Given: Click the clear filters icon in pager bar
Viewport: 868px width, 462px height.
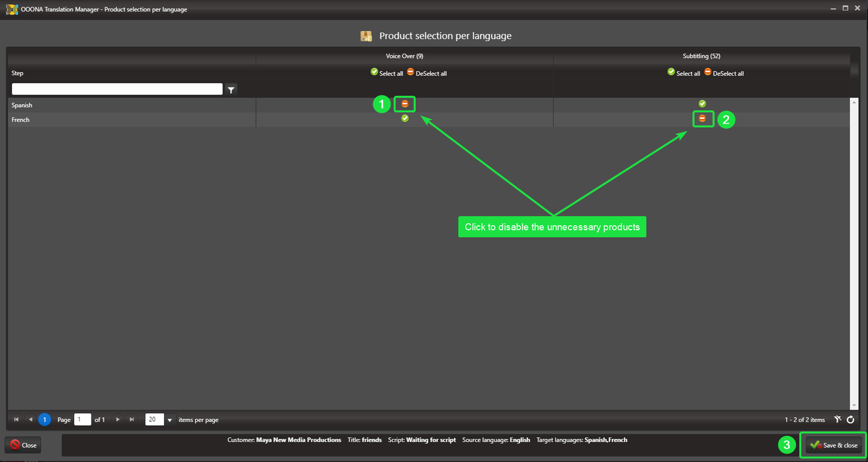Looking at the screenshot, I should click(838, 420).
